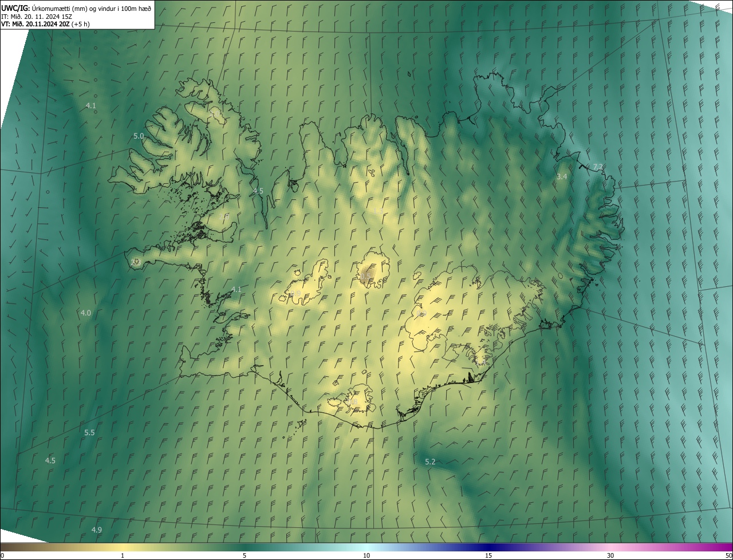
Task: Pick the dark green colour above tick 5
Action: [x=245, y=547]
